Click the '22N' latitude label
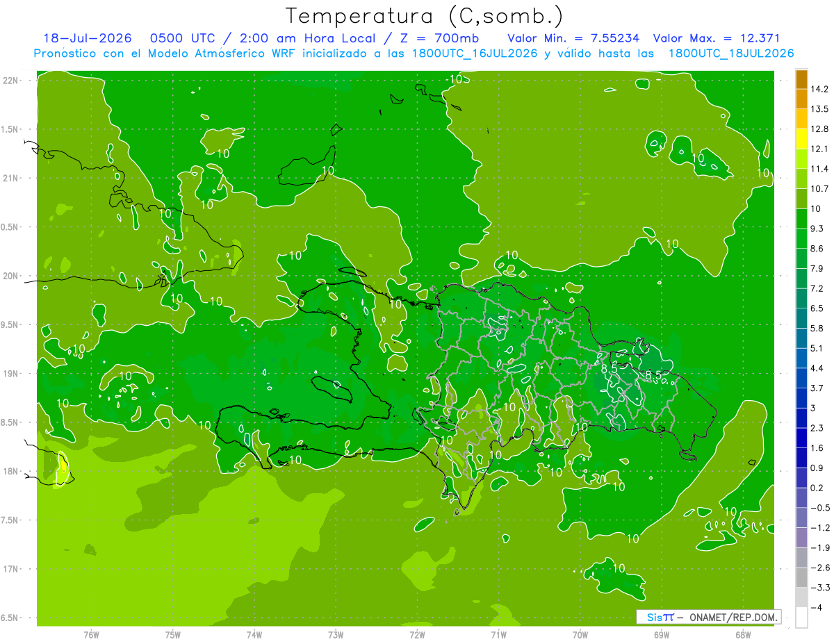 (x=11, y=81)
